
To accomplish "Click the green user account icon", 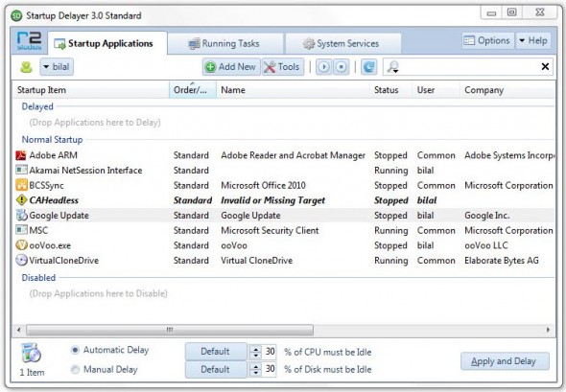I will pos(26,67).
